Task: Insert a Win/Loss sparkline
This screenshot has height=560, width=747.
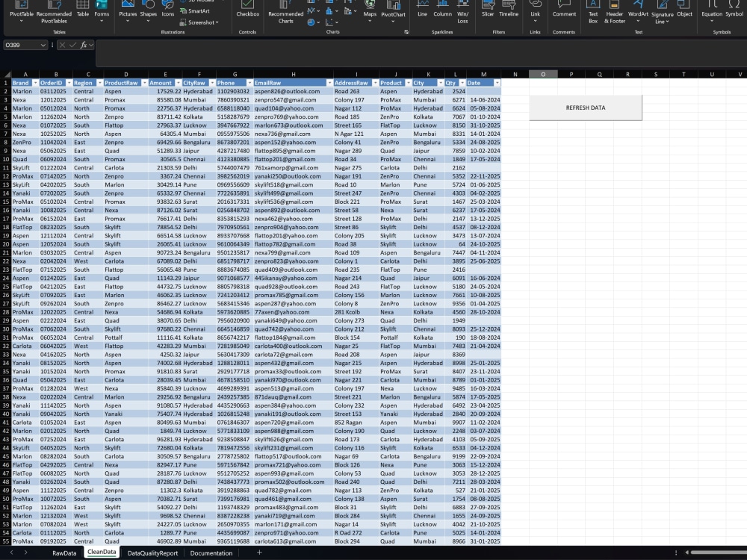Action: click(462, 12)
